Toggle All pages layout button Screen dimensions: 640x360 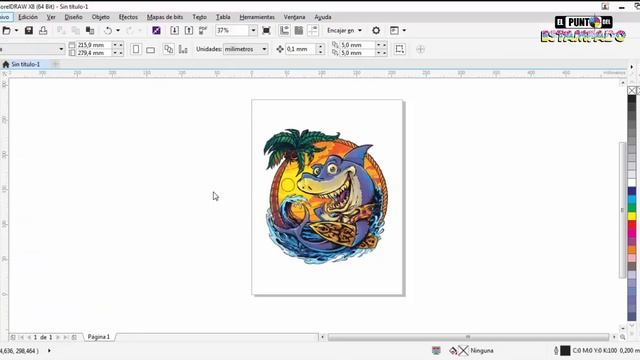pos(169,49)
